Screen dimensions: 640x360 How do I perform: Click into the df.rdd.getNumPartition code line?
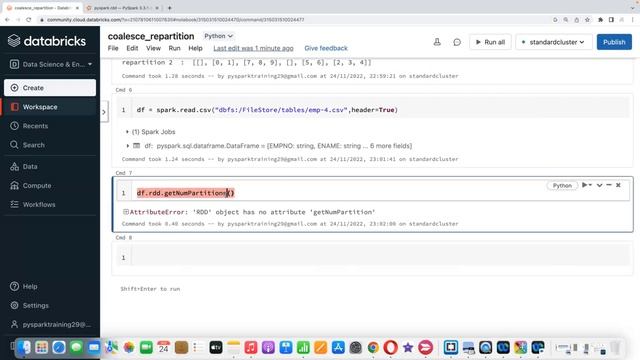186,193
